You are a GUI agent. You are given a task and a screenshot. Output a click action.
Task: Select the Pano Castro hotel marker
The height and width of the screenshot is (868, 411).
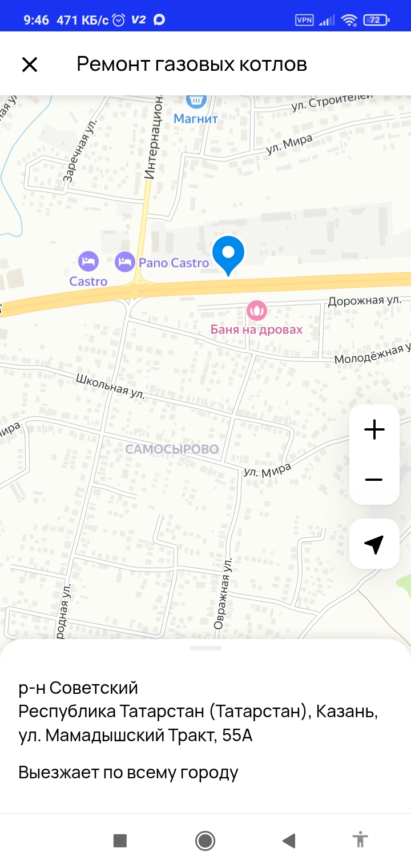(x=125, y=262)
